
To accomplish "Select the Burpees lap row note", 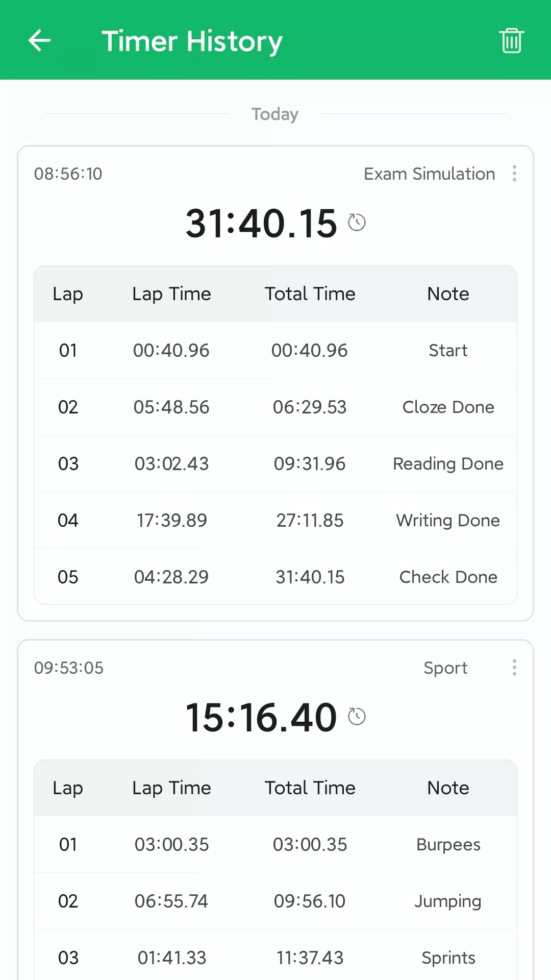I will [448, 845].
